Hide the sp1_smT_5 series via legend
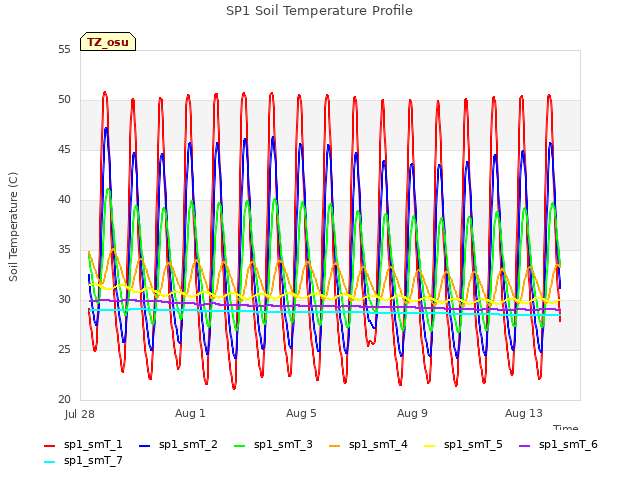Viewport: 640px width, 480px height. [x=473, y=444]
